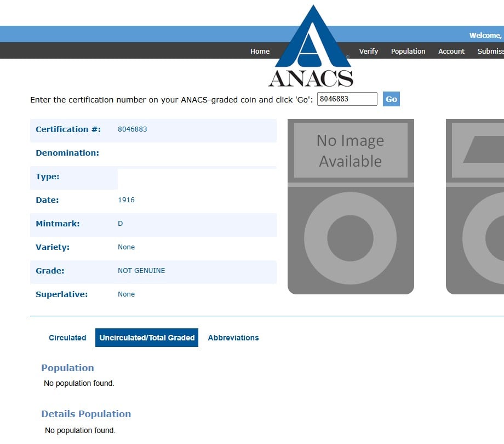Click 'No population found.' under Population

tap(79, 383)
